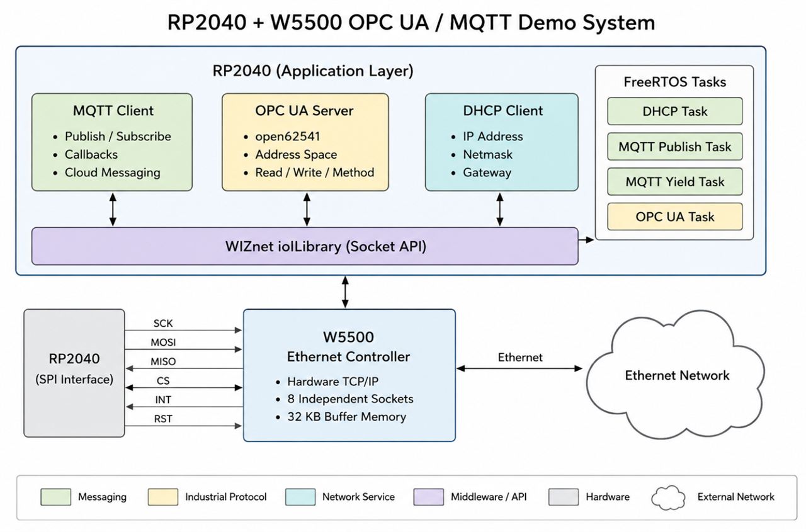This screenshot has width=806, height=532.
Task: Click the MQTT Publish Task box
Action: pos(675,147)
